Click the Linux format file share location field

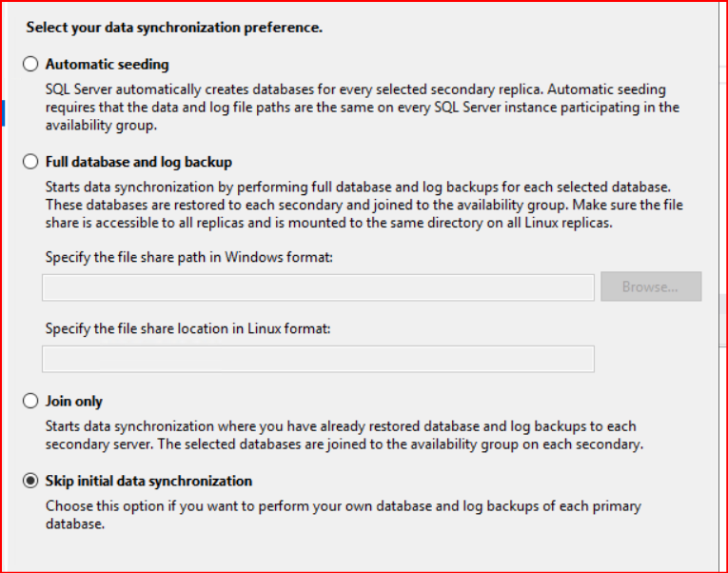coord(318,358)
